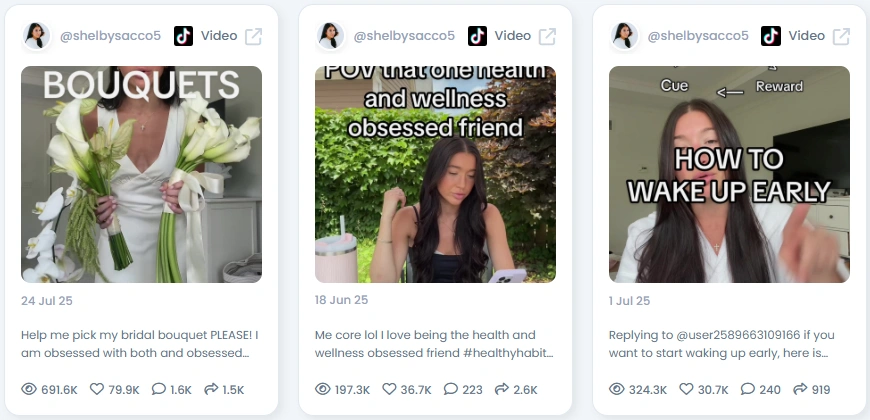The width and height of the screenshot is (870, 420).
Task: Click TikTok logo on the bouquets card
Action: coord(183,36)
